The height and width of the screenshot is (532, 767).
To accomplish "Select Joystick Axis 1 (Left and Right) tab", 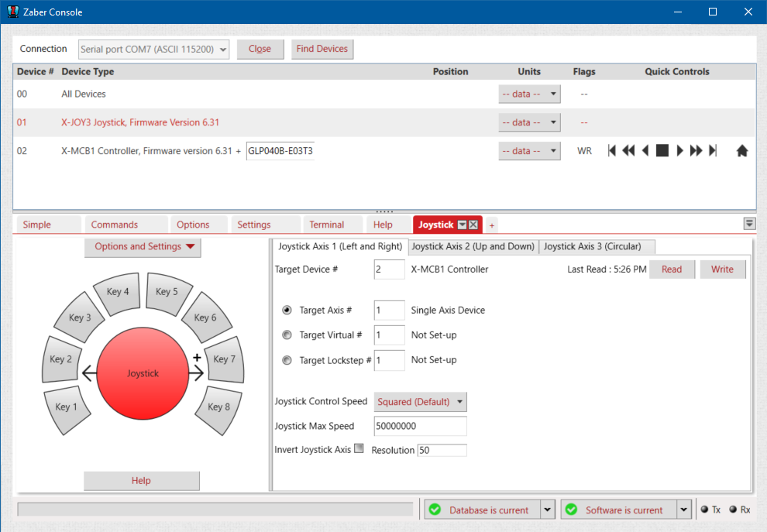I will 340,246.
